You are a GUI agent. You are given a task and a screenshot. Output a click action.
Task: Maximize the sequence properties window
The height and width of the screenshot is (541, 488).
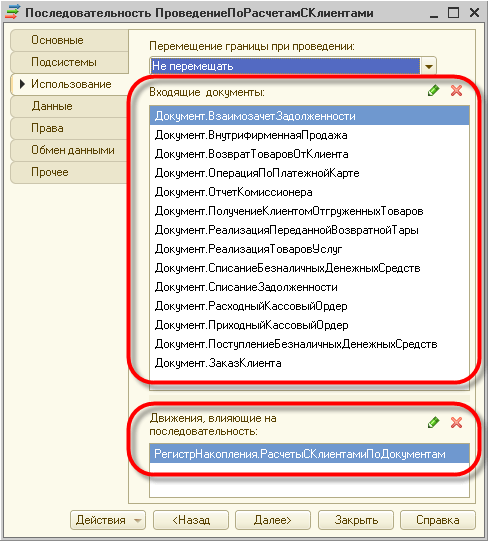453,13
